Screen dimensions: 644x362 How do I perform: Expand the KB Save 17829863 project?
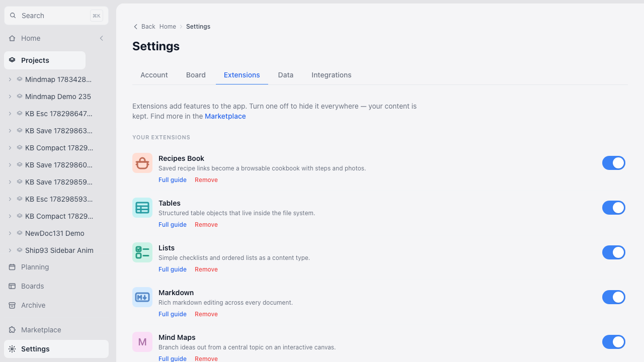(10, 131)
